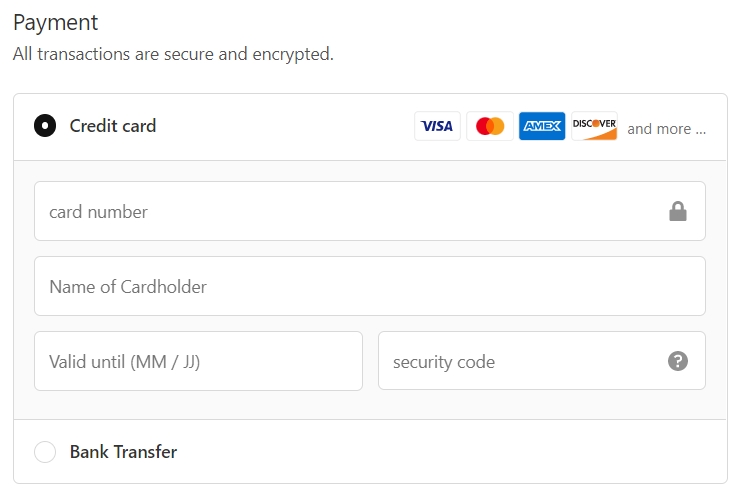This screenshot has height=491, width=734.
Task: Click blank header space beside Credit card label
Action: [x=281, y=126]
